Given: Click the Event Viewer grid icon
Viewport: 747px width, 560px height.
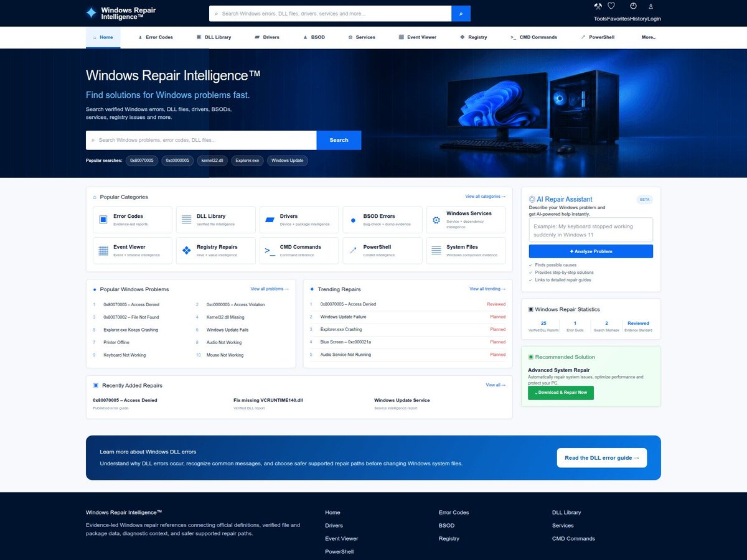Looking at the screenshot, I should 103,251.
